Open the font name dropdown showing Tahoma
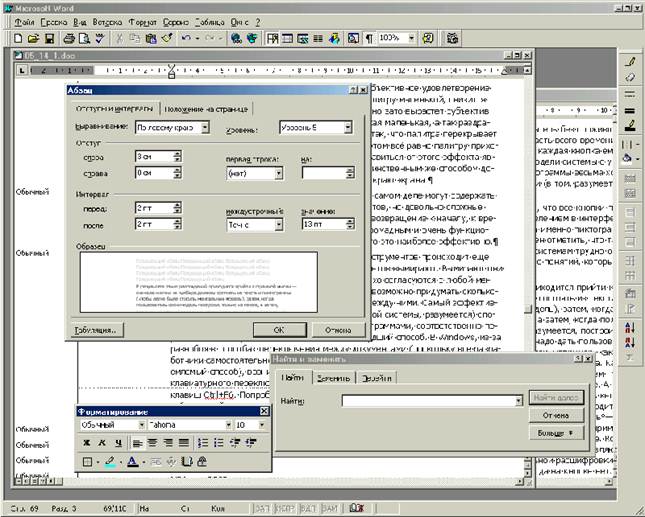Image resolution: width=645 pixels, height=517 pixels. click(226, 424)
